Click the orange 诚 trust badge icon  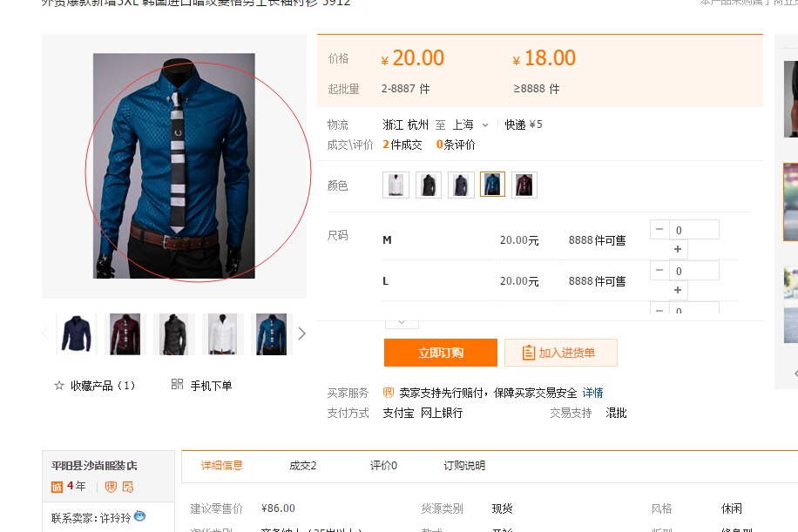57,487
